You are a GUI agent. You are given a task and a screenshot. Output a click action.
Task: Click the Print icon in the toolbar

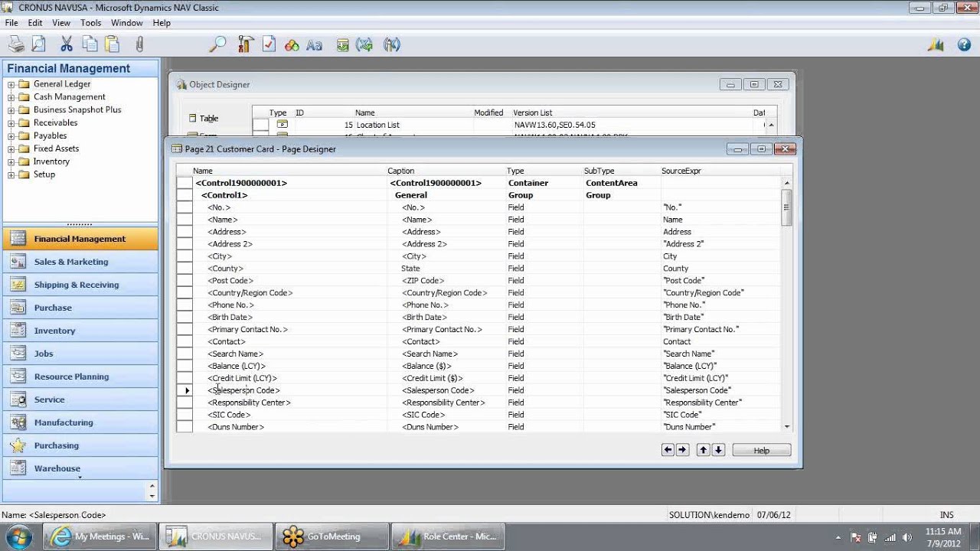click(15, 44)
